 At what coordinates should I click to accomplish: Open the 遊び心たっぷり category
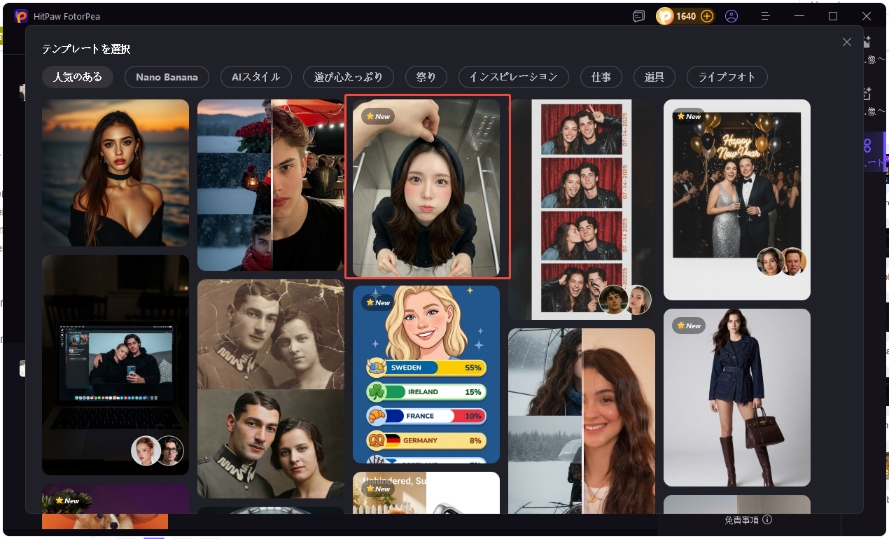349,77
